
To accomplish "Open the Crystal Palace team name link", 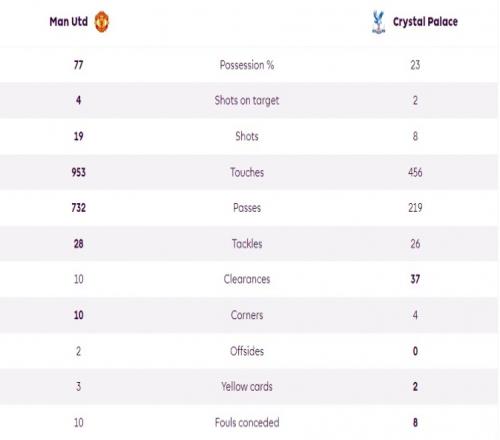I will 425,22.
